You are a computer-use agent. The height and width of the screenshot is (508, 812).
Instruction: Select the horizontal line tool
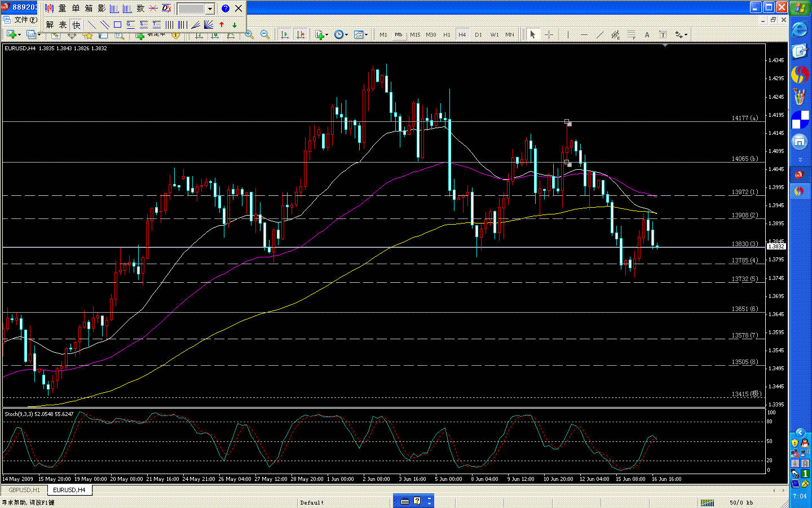point(584,34)
